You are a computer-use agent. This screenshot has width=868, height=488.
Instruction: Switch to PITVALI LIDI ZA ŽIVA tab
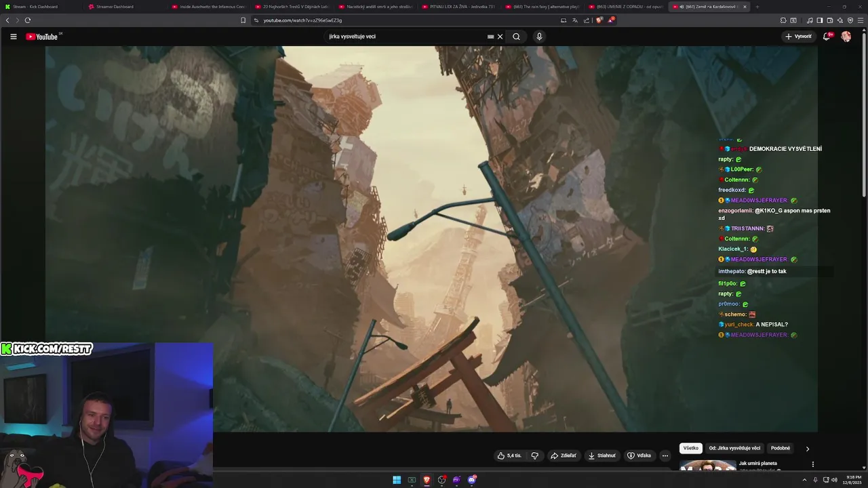pos(459,7)
